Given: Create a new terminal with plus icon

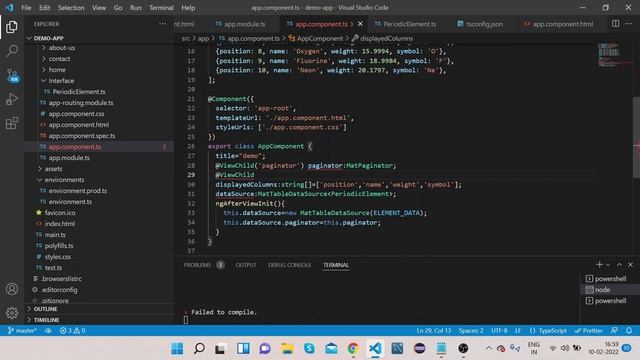Looking at the screenshot, I should tap(599, 264).
